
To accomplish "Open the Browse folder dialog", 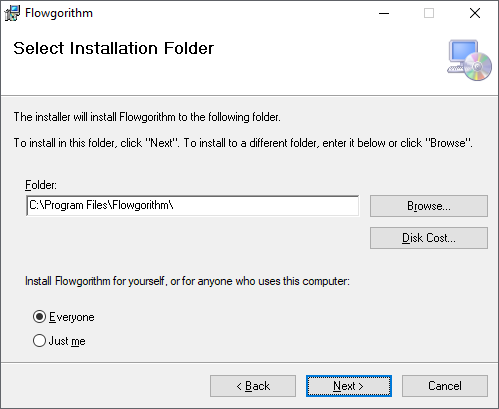I will (429, 206).
